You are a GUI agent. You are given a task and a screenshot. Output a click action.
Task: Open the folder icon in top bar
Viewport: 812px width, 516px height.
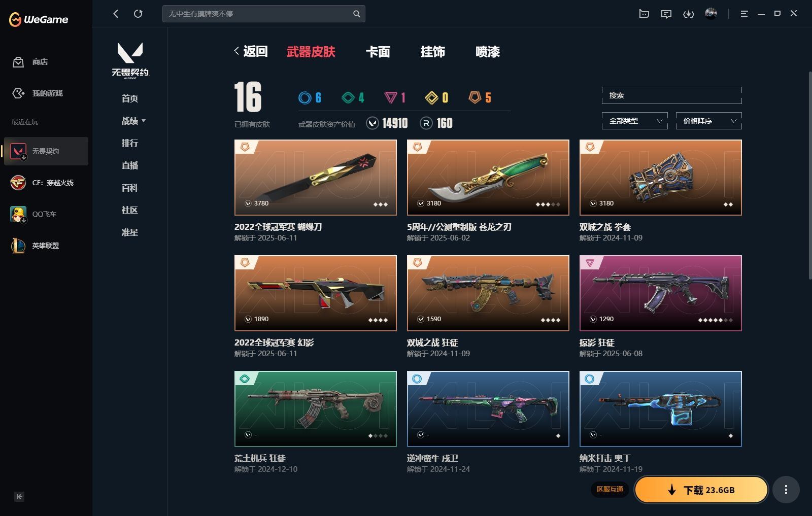[644, 14]
